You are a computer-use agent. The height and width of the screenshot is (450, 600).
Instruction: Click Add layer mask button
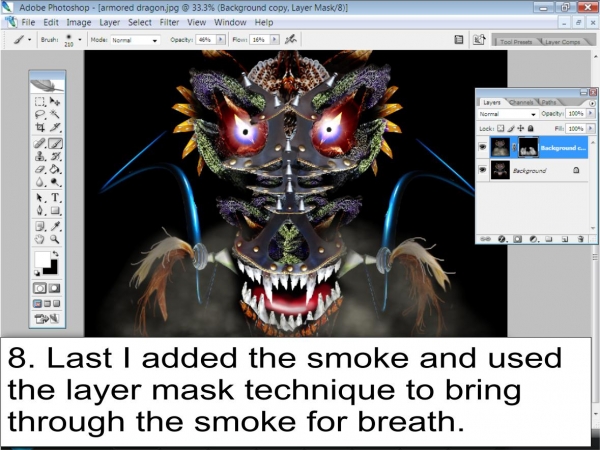coord(517,239)
